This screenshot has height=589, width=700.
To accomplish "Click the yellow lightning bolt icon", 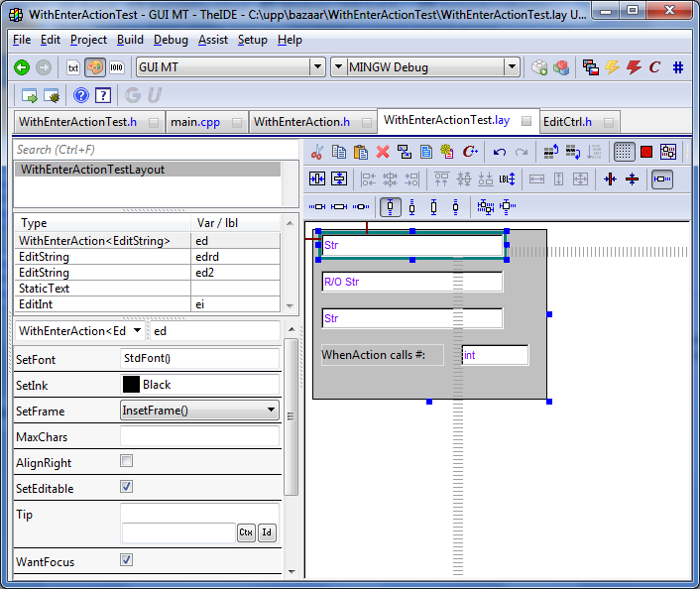I will (x=612, y=67).
